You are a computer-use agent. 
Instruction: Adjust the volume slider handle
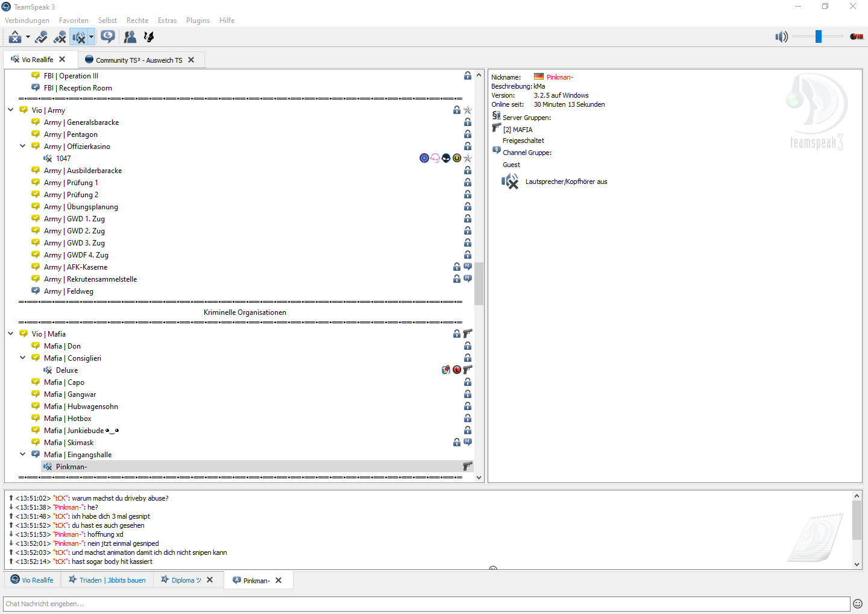[x=819, y=37]
